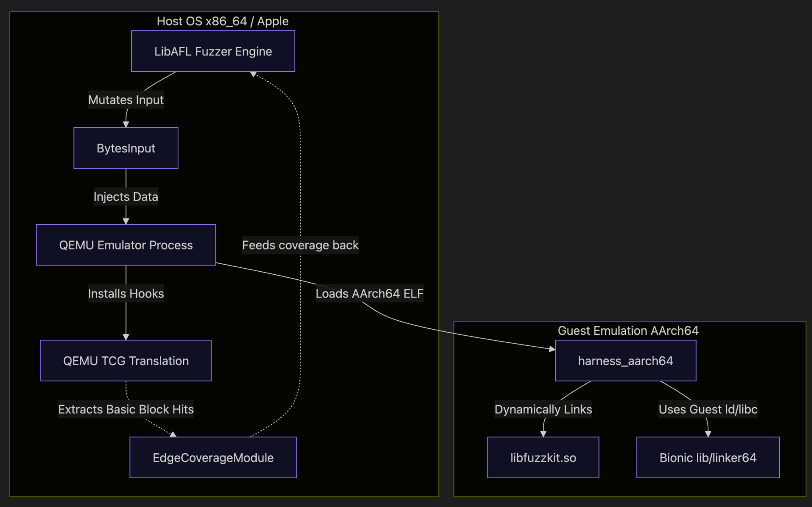The width and height of the screenshot is (812, 507).
Task: Select the QEMU TCG Translation node
Action: 126,361
